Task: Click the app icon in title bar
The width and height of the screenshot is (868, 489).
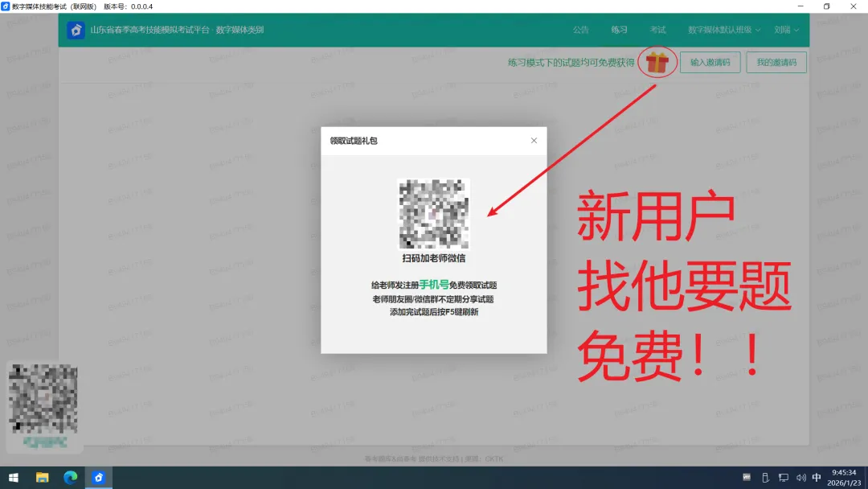Action: click(x=6, y=6)
